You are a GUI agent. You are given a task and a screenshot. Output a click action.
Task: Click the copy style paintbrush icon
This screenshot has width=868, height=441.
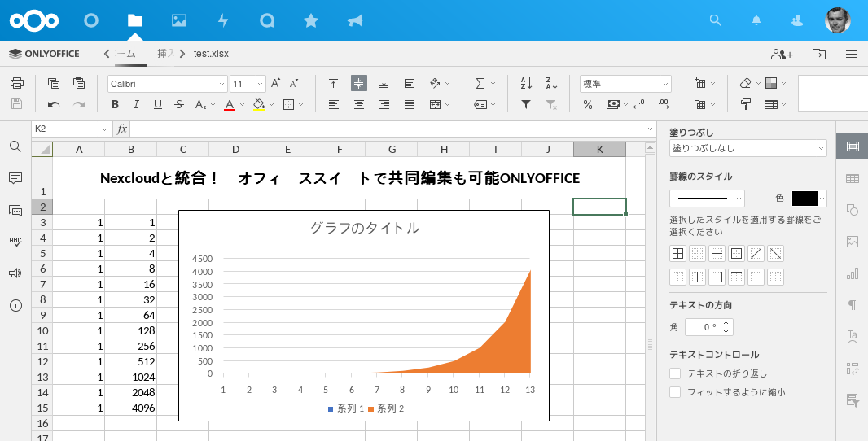tap(746, 104)
